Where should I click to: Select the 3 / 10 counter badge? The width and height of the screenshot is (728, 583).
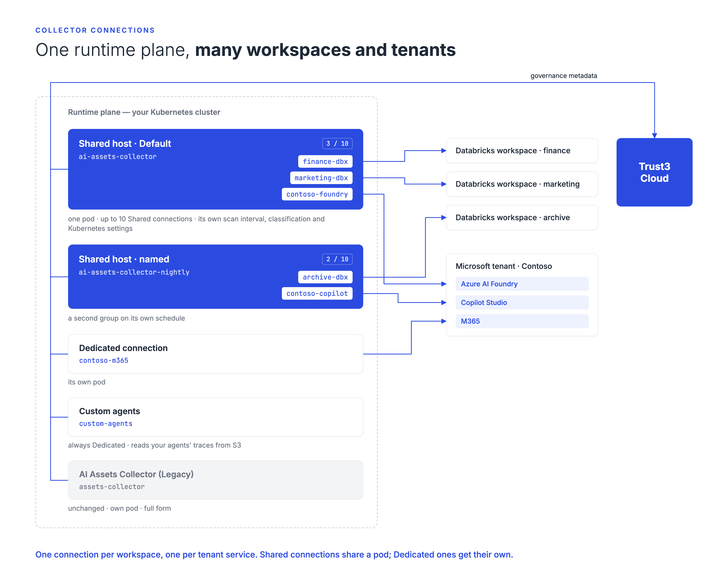(x=337, y=144)
